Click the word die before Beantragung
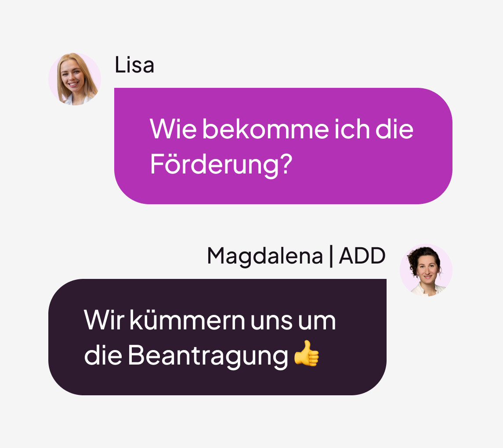Image resolution: width=503 pixels, height=448 pixels. click(x=103, y=355)
